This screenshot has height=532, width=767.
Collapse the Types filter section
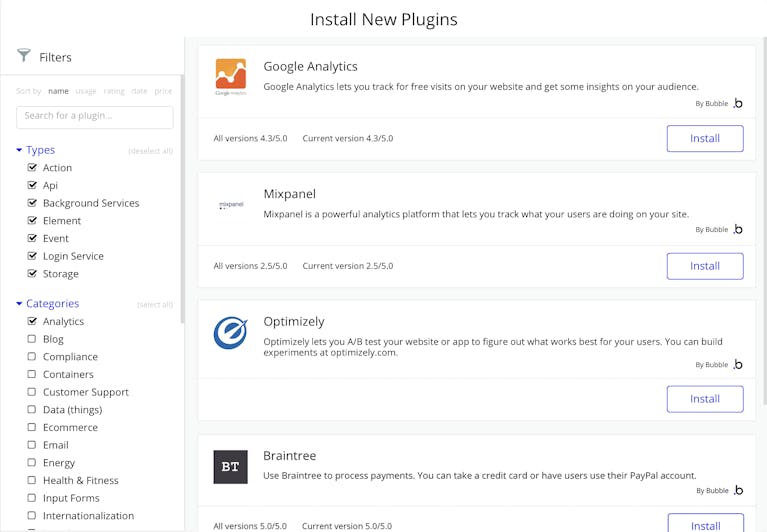[19, 150]
